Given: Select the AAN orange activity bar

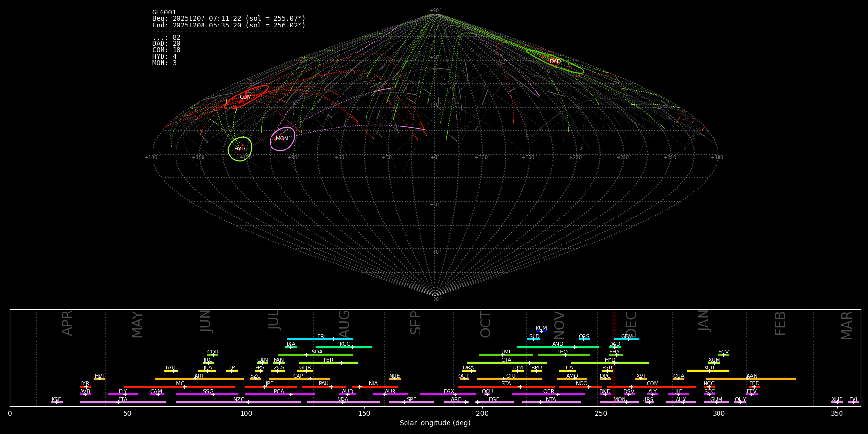Looking at the screenshot, I should (750, 379).
